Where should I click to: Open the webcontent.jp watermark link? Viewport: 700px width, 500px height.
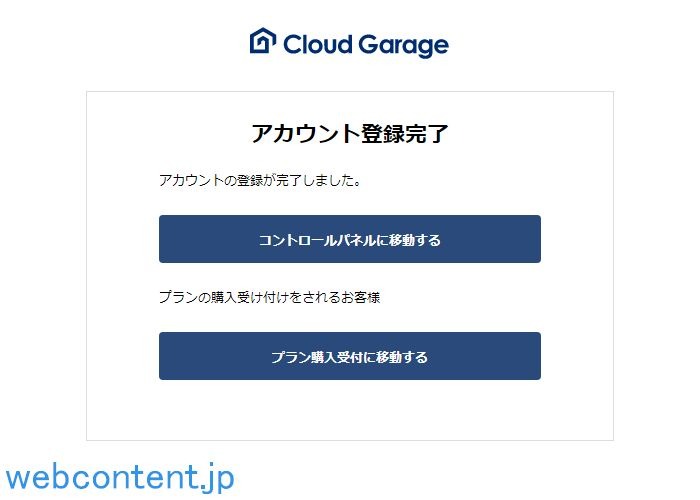[120, 476]
